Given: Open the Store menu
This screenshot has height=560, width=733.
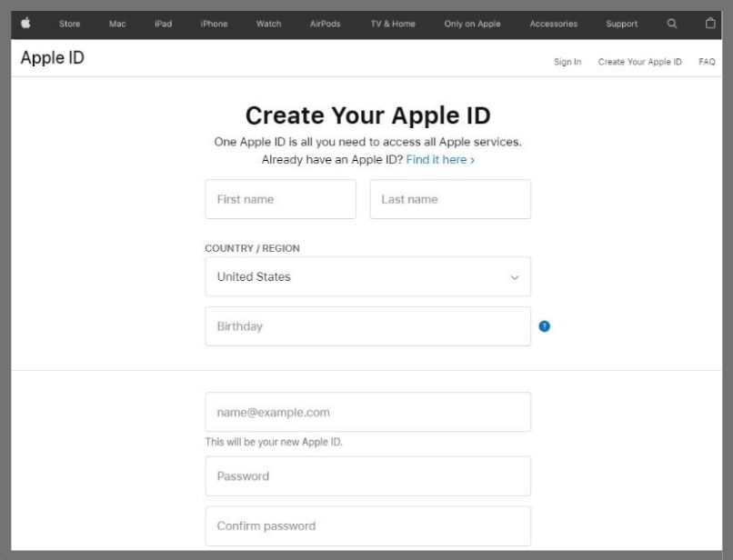Looking at the screenshot, I should tap(70, 24).
